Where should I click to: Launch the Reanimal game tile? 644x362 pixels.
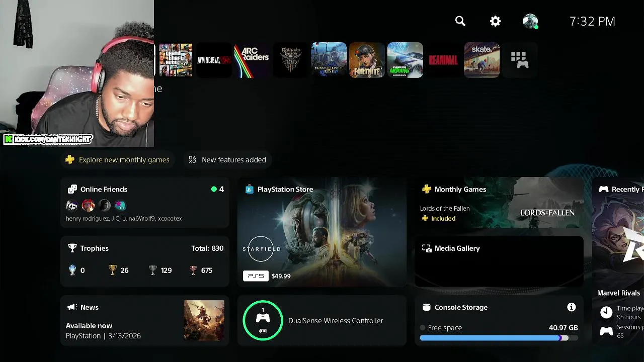click(443, 60)
